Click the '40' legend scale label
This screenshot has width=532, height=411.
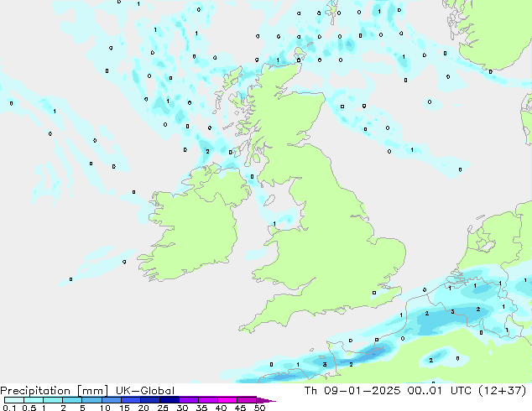221,408
